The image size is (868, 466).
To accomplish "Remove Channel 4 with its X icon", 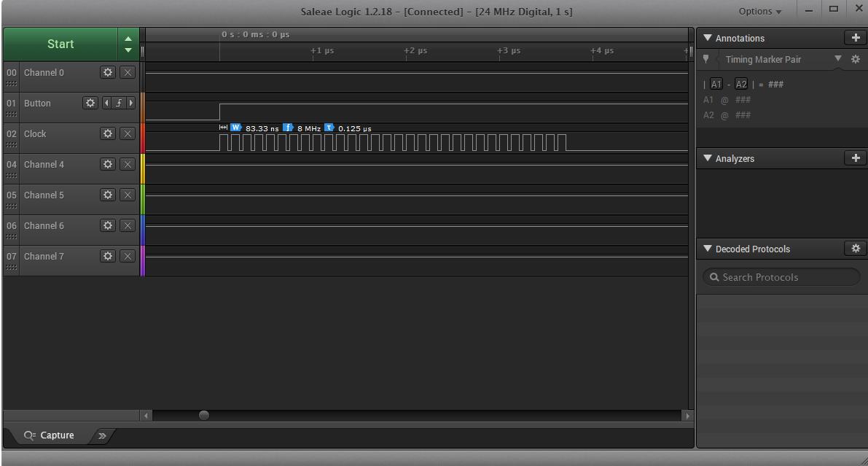I will tap(128, 164).
